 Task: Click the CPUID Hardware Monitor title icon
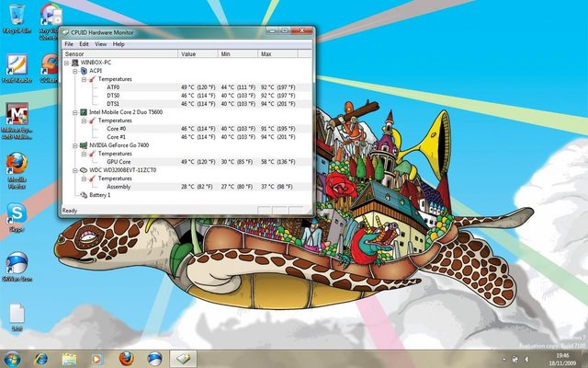tap(66, 33)
